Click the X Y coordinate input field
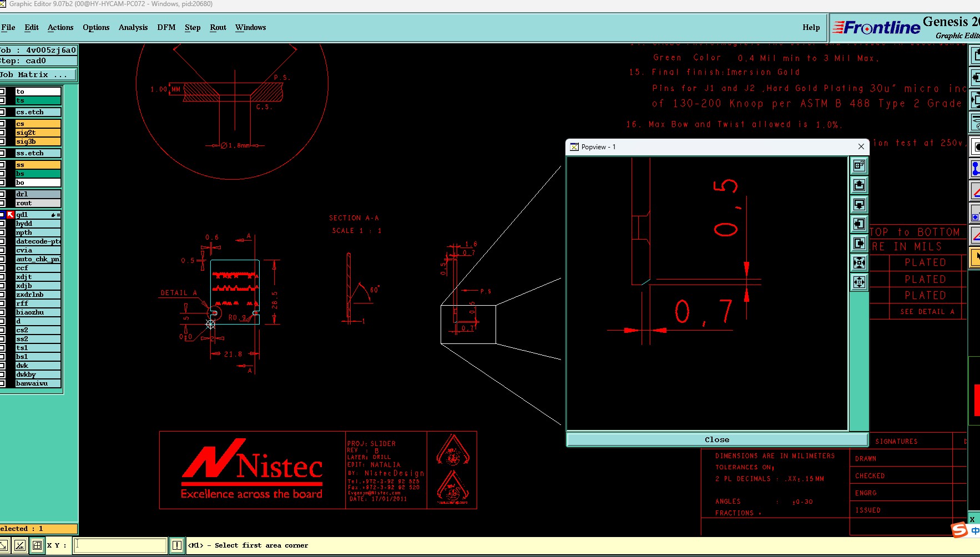This screenshot has height=557, width=980. pos(120,545)
